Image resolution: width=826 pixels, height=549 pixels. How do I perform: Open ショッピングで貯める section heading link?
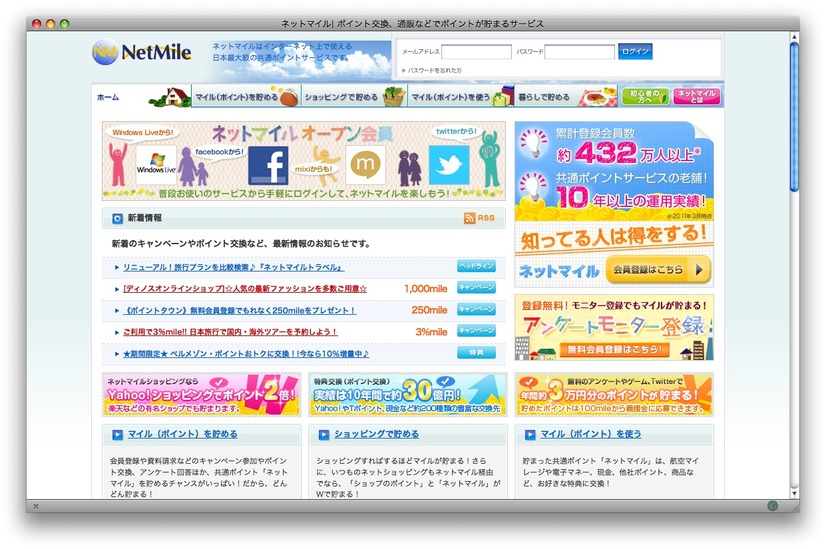coord(377,435)
